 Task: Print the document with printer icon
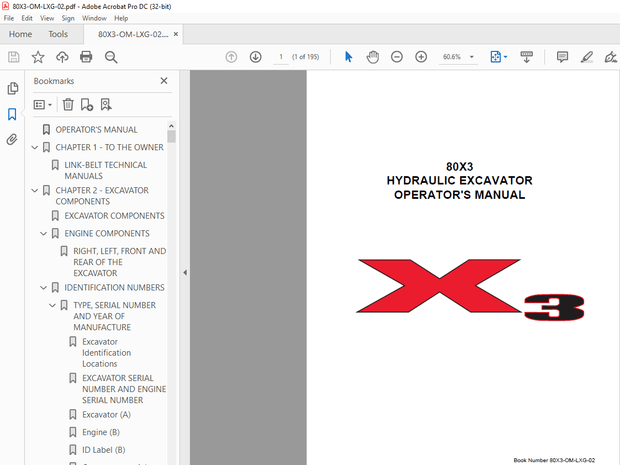[x=86, y=57]
